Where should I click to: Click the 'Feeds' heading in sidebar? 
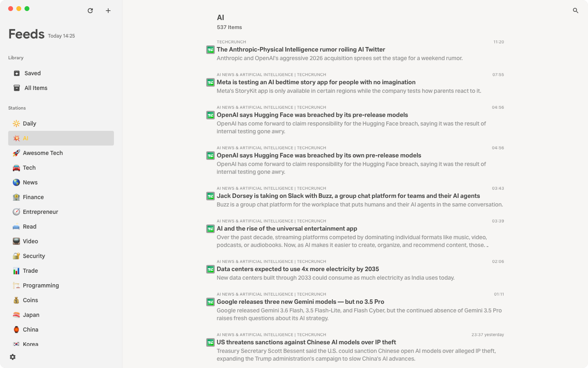[27, 34]
